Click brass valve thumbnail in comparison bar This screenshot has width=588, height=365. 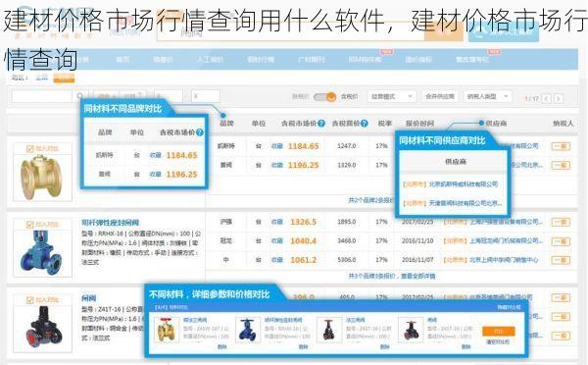coord(167,330)
